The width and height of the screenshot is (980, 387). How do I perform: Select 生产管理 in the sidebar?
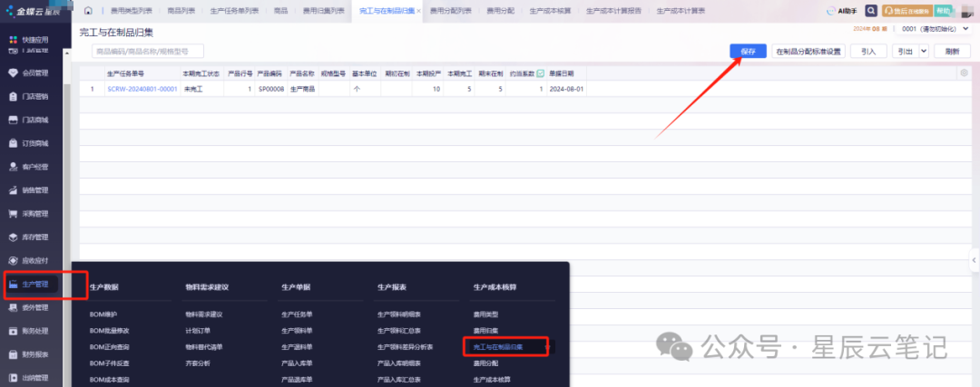[x=31, y=285]
